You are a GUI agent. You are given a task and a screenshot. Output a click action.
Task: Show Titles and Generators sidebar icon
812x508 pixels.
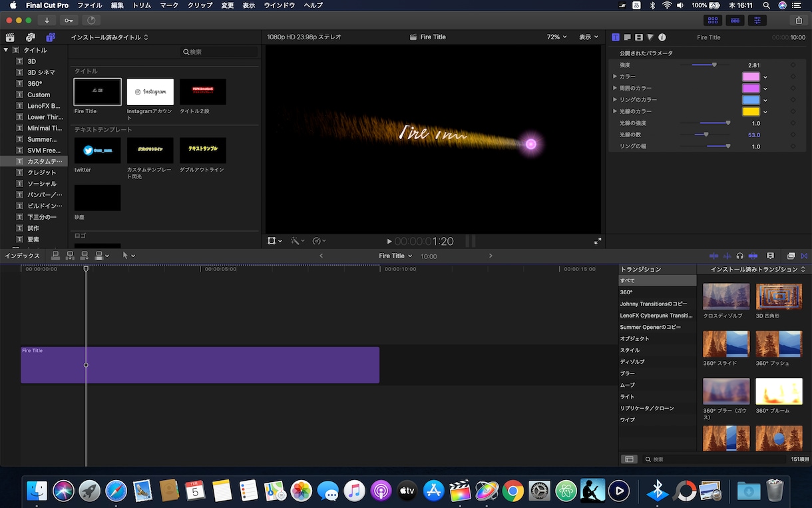pyautogui.click(x=51, y=37)
